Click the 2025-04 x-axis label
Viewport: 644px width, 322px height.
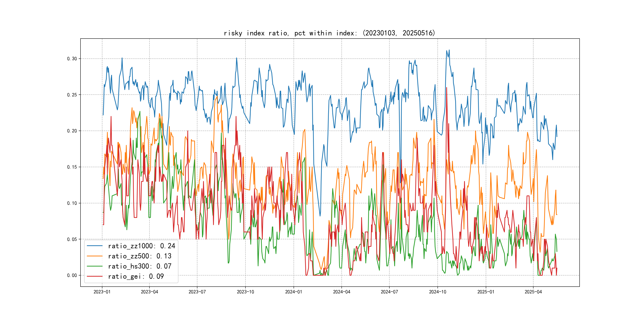tap(533, 292)
